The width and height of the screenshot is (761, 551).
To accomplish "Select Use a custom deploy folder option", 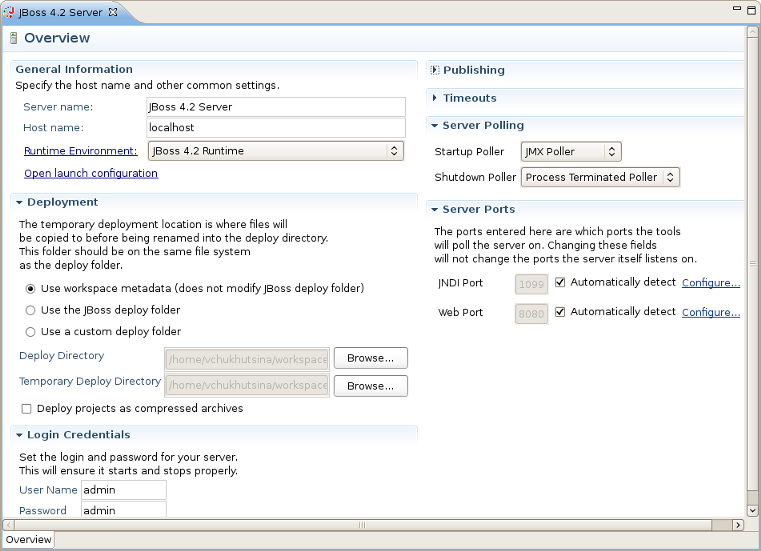I will [30, 332].
